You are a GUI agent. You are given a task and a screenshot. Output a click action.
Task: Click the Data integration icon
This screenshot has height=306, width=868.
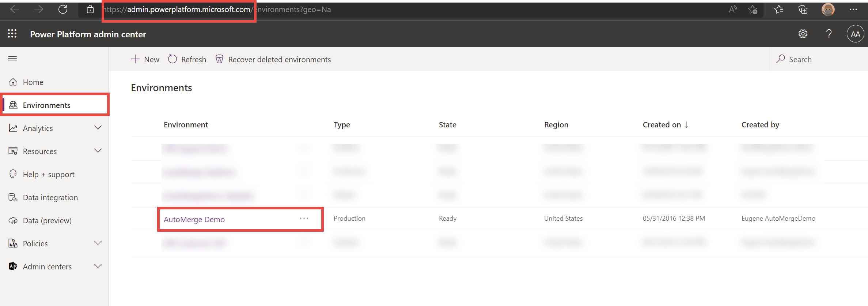[x=13, y=197]
